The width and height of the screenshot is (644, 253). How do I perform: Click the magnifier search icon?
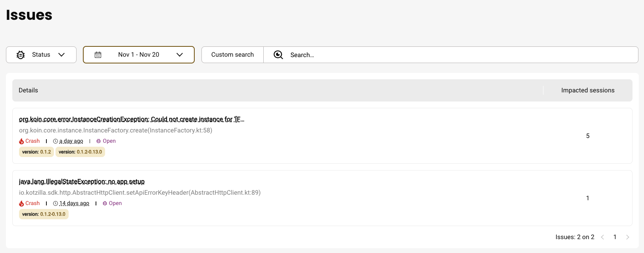point(278,55)
